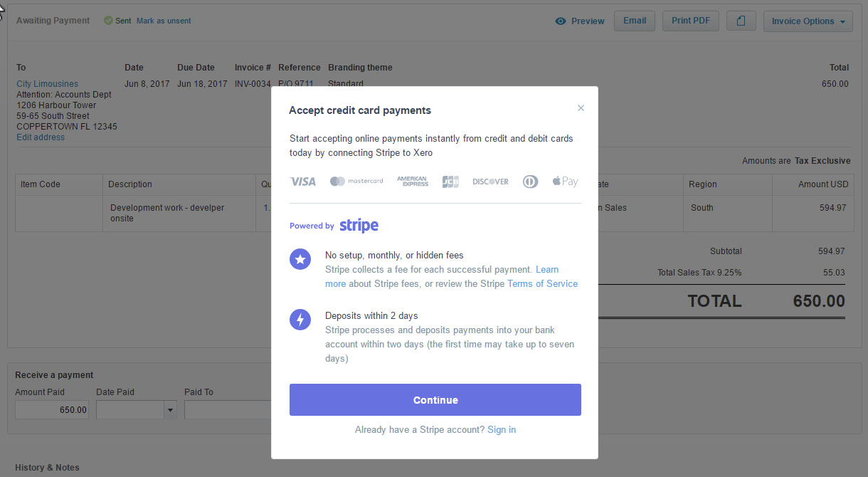Click the JCB card logo
This screenshot has height=477, width=868.
[x=450, y=182]
